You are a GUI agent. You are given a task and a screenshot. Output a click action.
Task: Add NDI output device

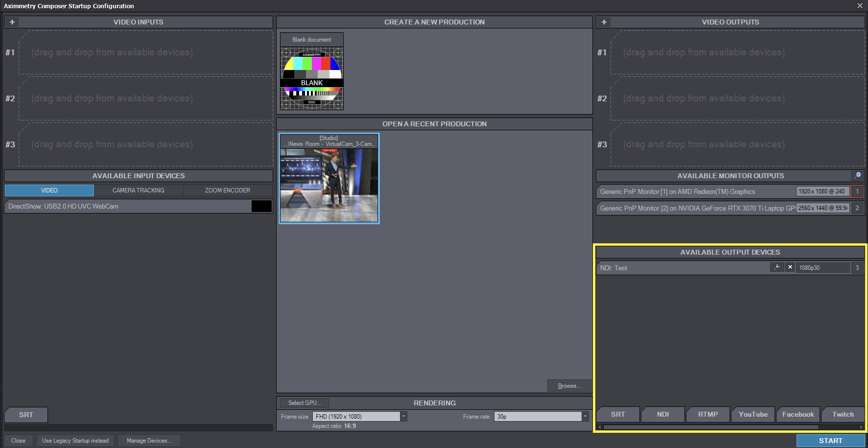[663, 414]
